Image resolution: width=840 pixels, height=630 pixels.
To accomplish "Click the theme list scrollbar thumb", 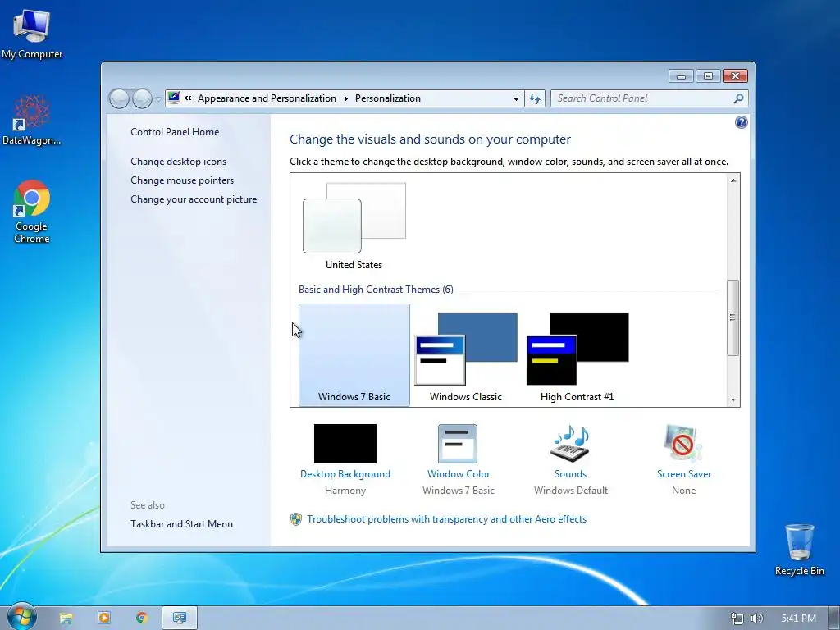I will click(x=733, y=317).
